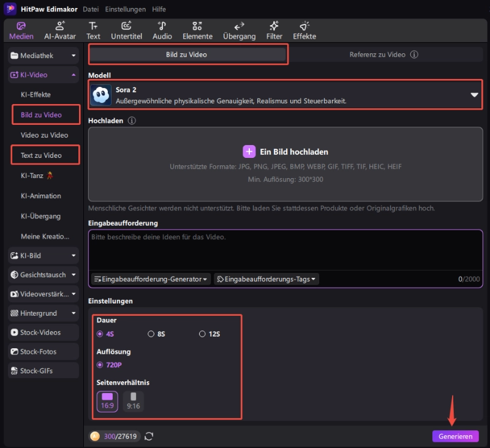Click into the prompt description text field
Screen dimensions: 490x448
tap(285, 251)
